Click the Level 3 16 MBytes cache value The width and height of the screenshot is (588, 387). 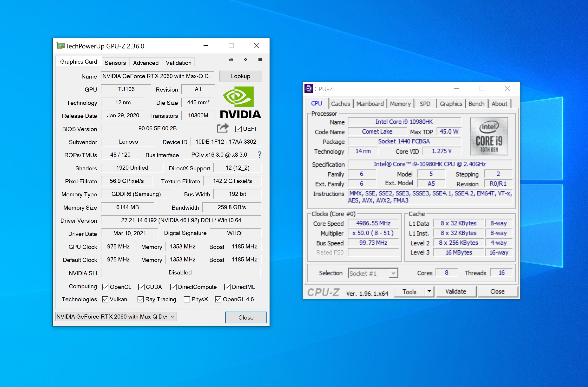[459, 252]
